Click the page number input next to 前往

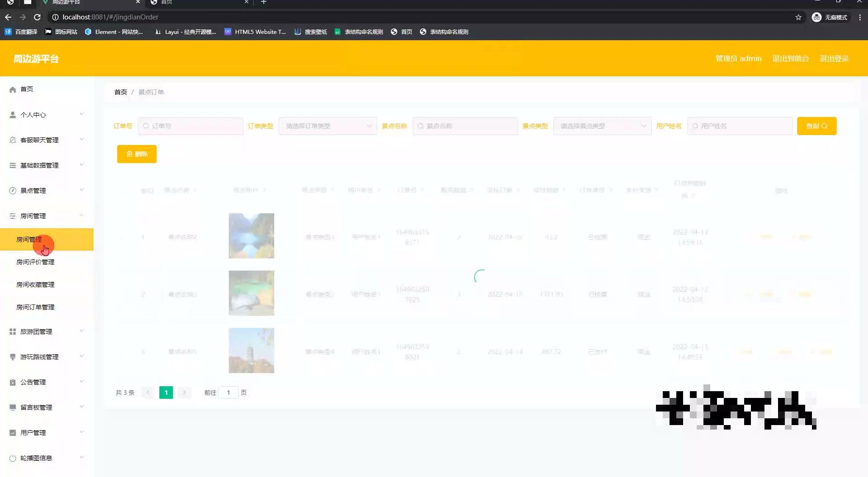click(x=229, y=393)
